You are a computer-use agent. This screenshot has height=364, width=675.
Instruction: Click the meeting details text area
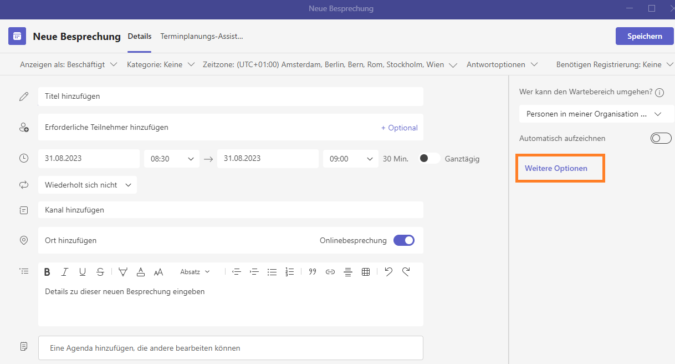pyautogui.click(x=231, y=303)
